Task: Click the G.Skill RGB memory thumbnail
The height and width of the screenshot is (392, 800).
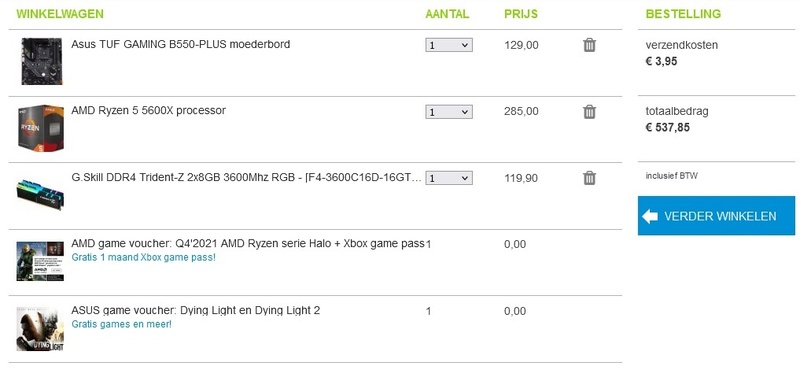Action: (40, 194)
